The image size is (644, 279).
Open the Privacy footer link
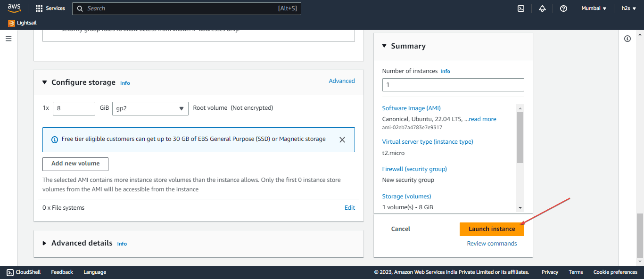click(550, 272)
